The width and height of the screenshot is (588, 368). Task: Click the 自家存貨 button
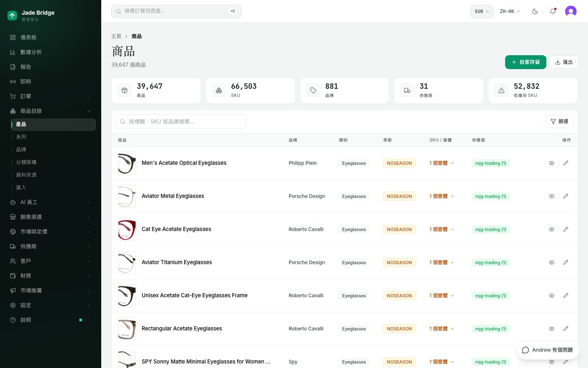tap(526, 62)
